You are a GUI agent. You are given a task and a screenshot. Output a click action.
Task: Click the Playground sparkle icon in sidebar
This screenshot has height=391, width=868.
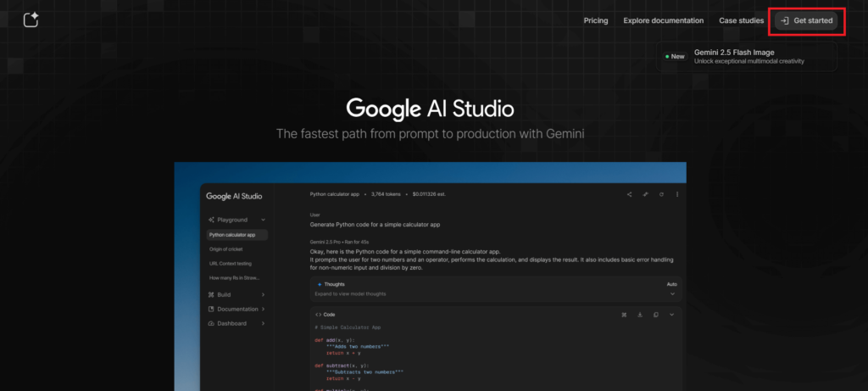[211, 220]
